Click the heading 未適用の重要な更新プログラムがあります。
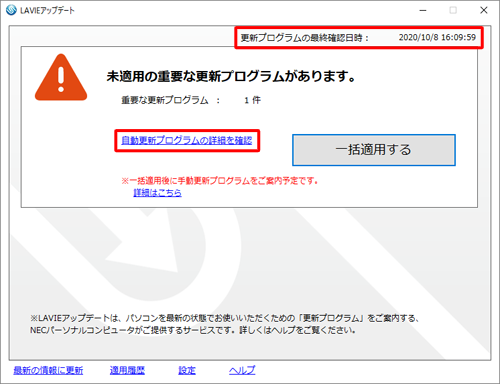 click(231, 76)
